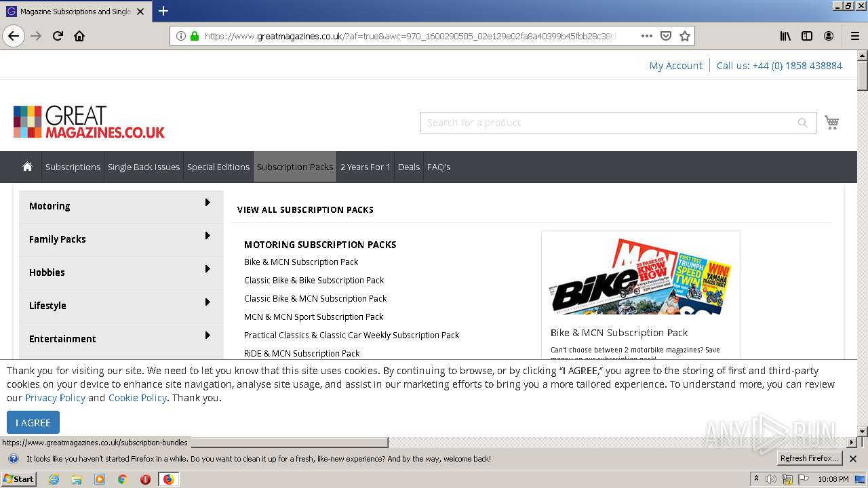The image size is (868, 488).
Task: Expand the Entertainment category
Action: click(x=121, y=339)
